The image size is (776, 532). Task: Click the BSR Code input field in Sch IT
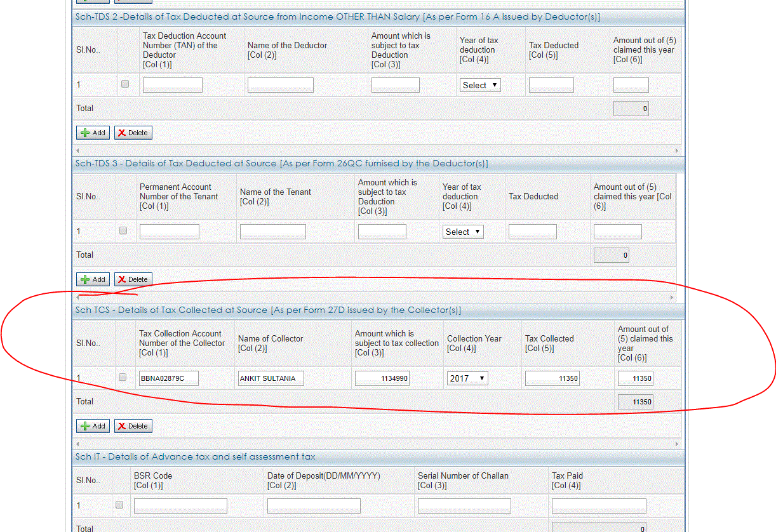tap(180, 505)
